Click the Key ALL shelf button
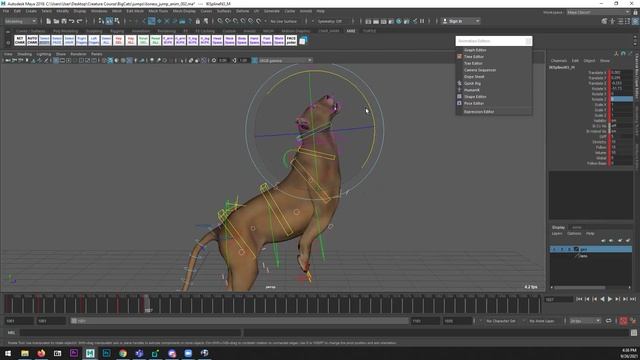This screenshot has height=360, width=640. [131, 40]
